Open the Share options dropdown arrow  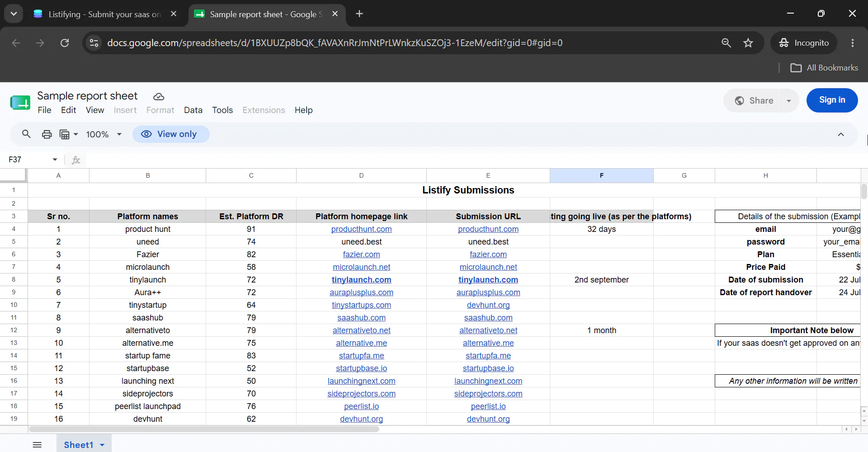click(x=789, y=101)
